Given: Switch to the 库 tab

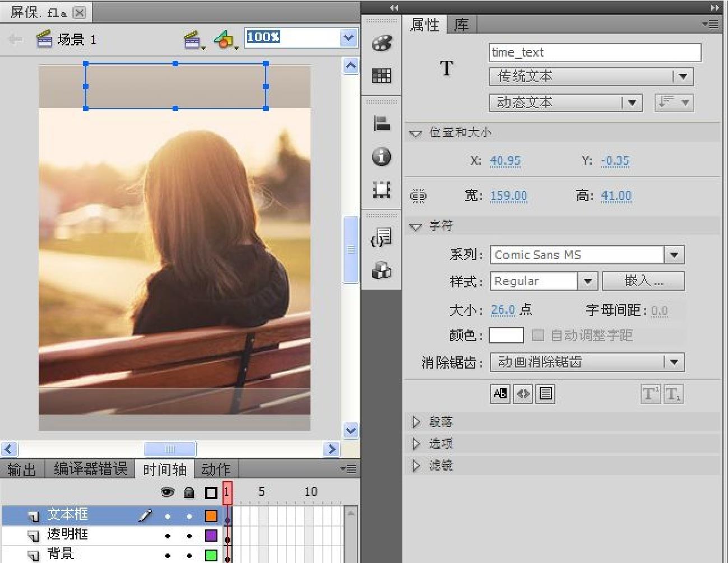Looking at the screenshot, I should pos(461,25).
